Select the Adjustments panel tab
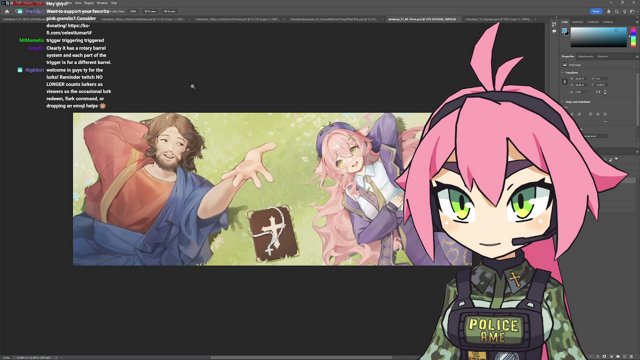This screenshot has width=640, height=360. pos(585,56)
